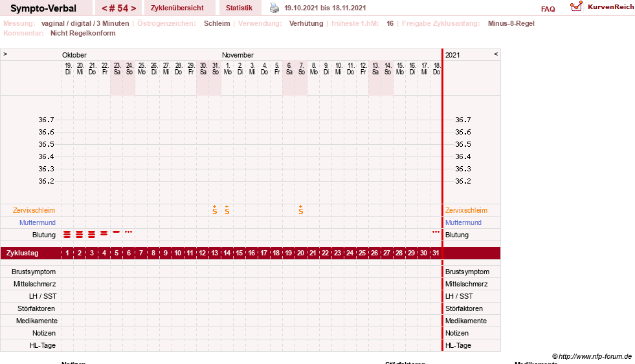Select heavy bleeding icon on cycle day 3
The width and height of the screenshot is (635, 364).
[x=92, y=234]
